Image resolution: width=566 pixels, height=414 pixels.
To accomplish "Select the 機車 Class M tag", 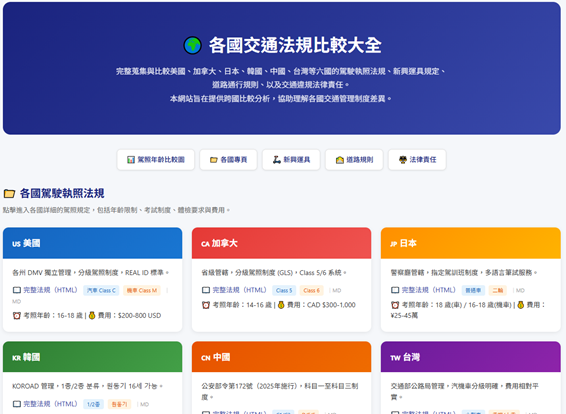I will 142,290.
